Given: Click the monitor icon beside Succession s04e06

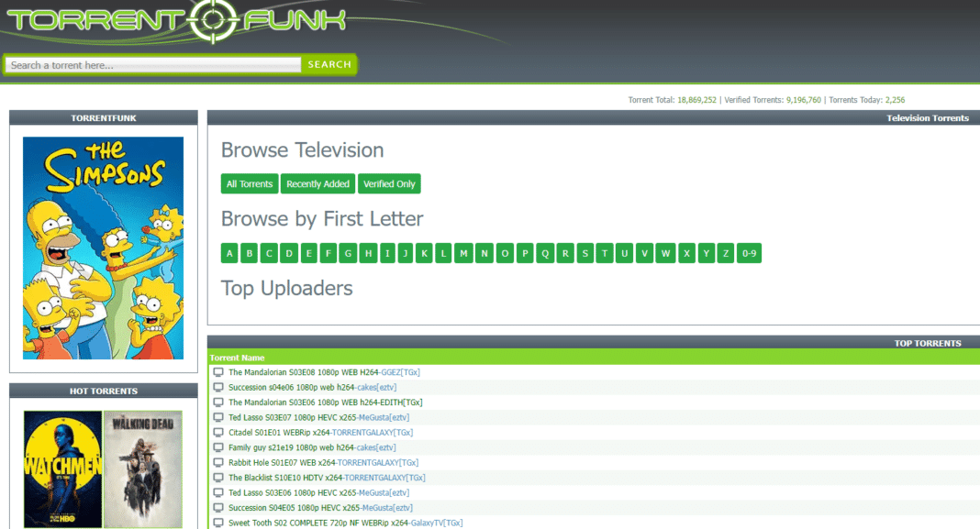Looking at the screenshot, I should tap(217, 387).
